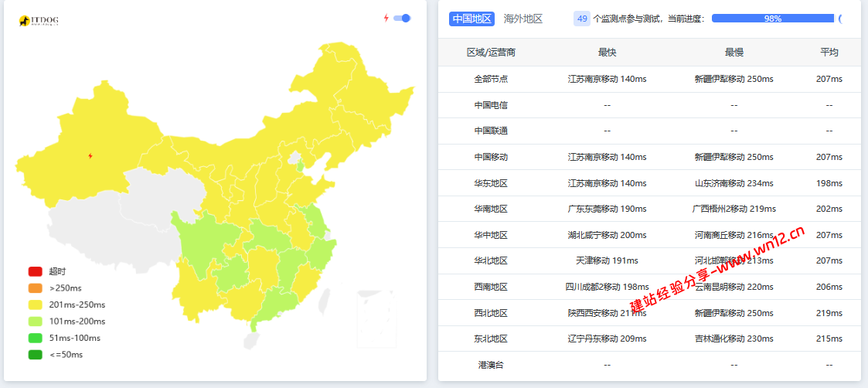Click the 202ms average for 华南地区

[x=829, y=209]
